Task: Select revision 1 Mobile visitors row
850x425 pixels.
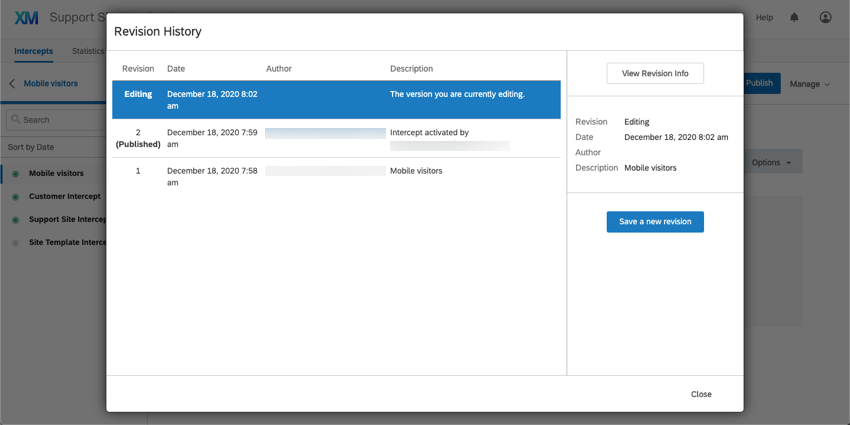Action: [x=336, y=176]
